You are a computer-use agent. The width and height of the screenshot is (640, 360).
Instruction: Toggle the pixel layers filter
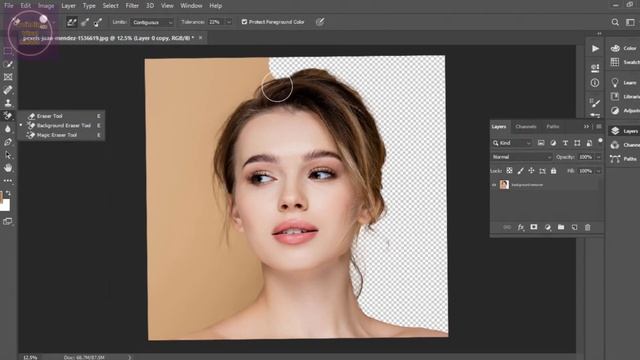[x=541, y=143]
